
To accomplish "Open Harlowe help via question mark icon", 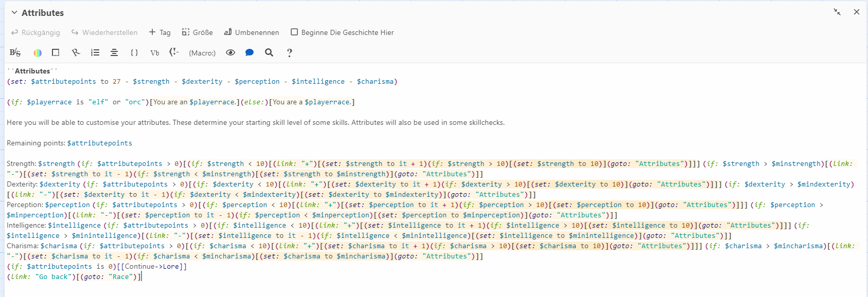I will [290, 52].
